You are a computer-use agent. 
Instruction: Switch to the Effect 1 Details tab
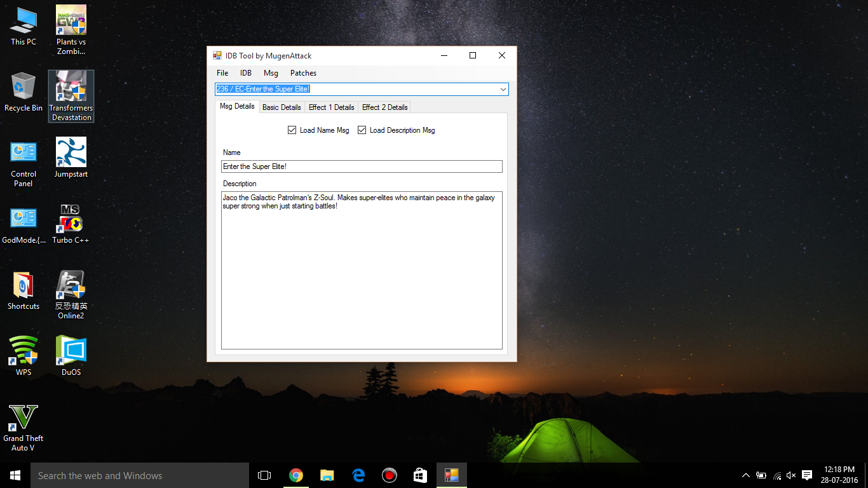[331, 107]
